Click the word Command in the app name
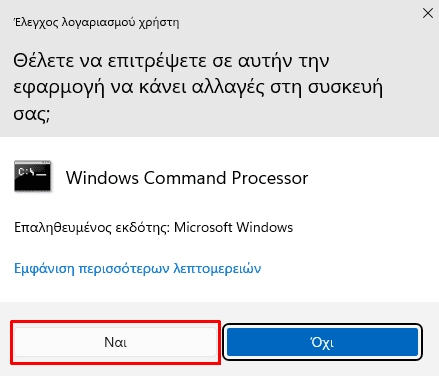The image size is (439, 376). tap(185, 178)
